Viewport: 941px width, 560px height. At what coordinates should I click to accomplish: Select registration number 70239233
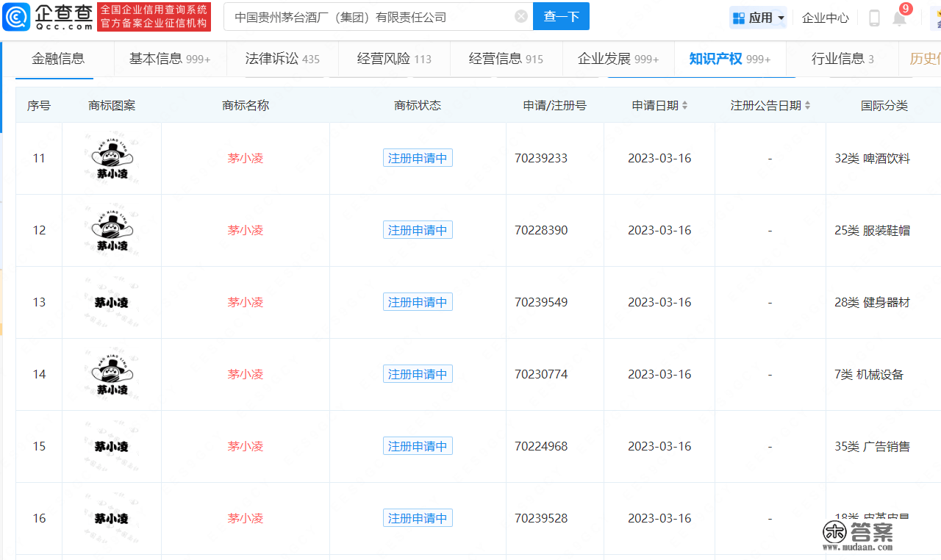pos(541,158)
